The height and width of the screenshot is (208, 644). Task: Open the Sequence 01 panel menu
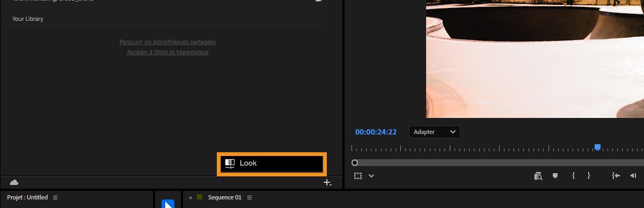click(x=249, y=197)
